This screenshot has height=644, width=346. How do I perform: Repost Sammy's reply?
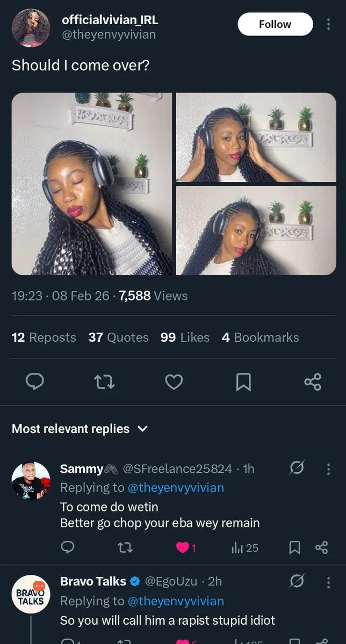(125, 547)
